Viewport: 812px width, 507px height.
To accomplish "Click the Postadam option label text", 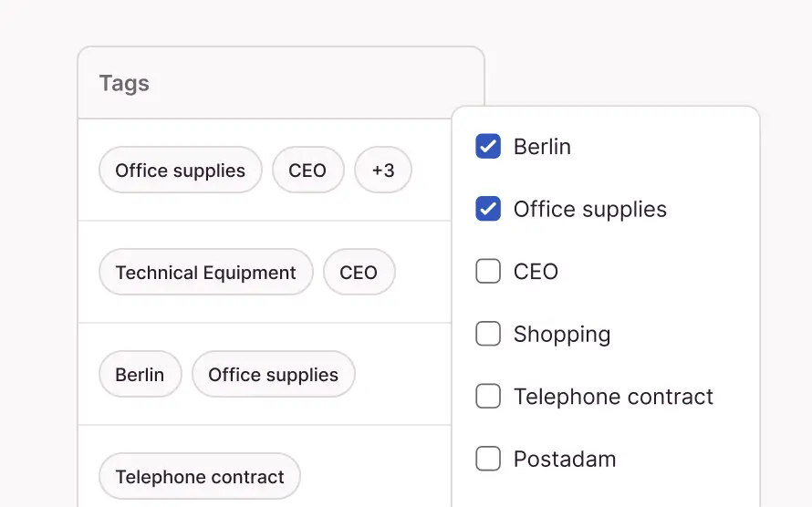I will pyautogui.click(x=565, y=459).
